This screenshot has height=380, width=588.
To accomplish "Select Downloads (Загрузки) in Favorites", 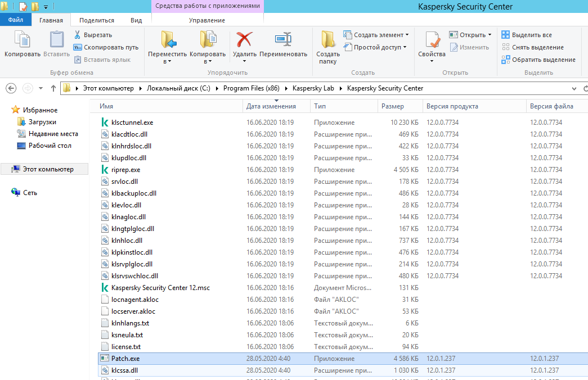I will 42,122.
